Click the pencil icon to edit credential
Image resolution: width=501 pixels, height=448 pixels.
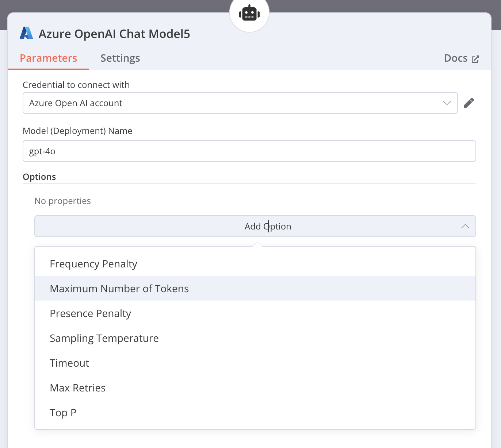(x=469, y=103)
